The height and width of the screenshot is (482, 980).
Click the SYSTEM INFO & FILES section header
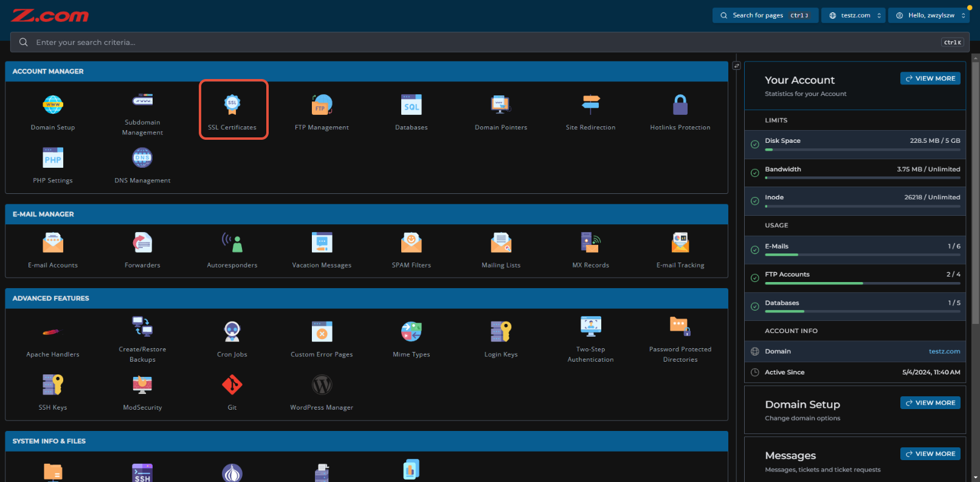pos(367,441)
